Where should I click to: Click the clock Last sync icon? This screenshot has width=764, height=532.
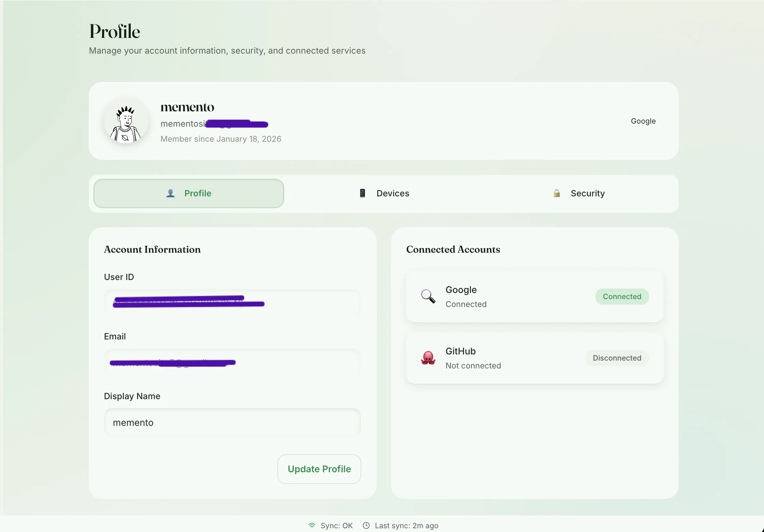click(x=366, y=526)
